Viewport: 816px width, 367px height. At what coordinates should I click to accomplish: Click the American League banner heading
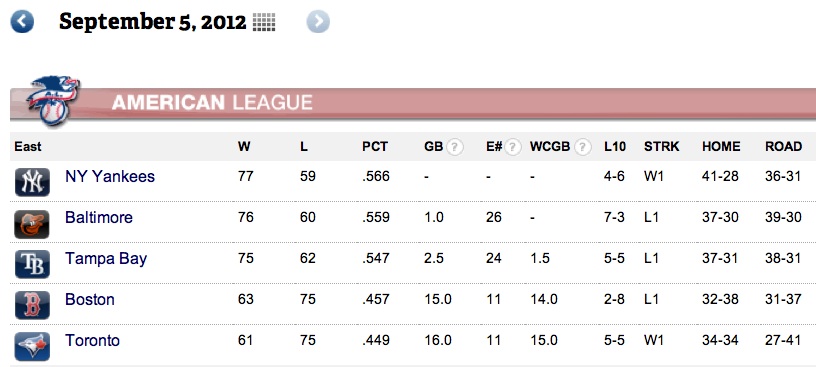coord(212,103)
